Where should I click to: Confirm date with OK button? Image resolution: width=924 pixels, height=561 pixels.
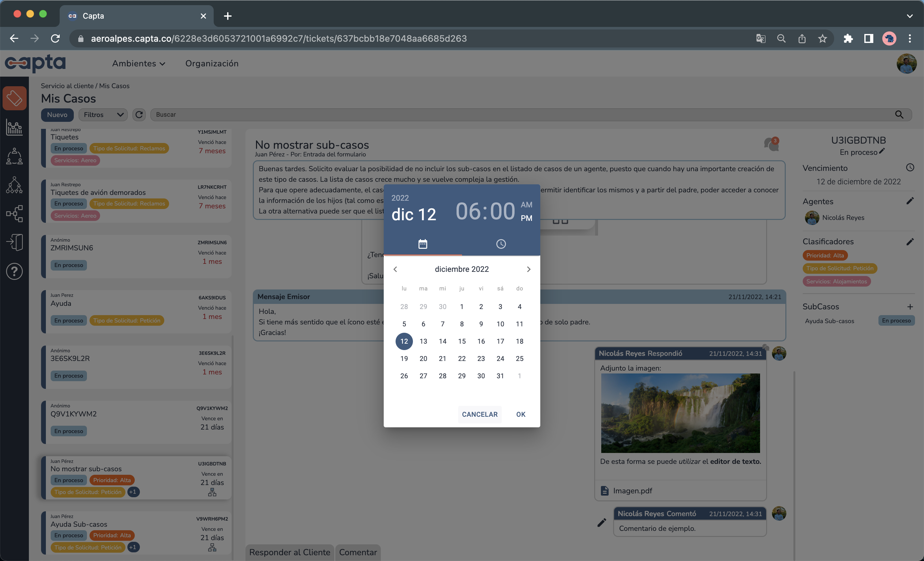[520, 414]
